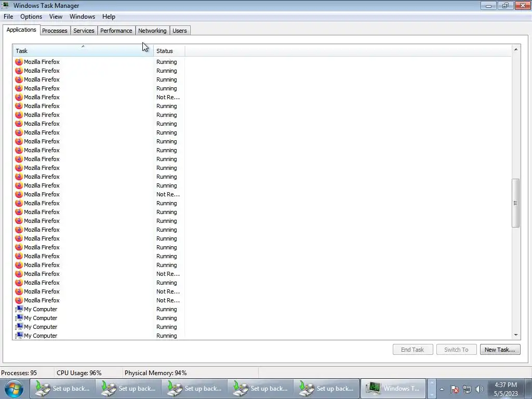Viewport: 532px width, 399px height.
Task: Open the network status tray icon
Action: (467, 389)
